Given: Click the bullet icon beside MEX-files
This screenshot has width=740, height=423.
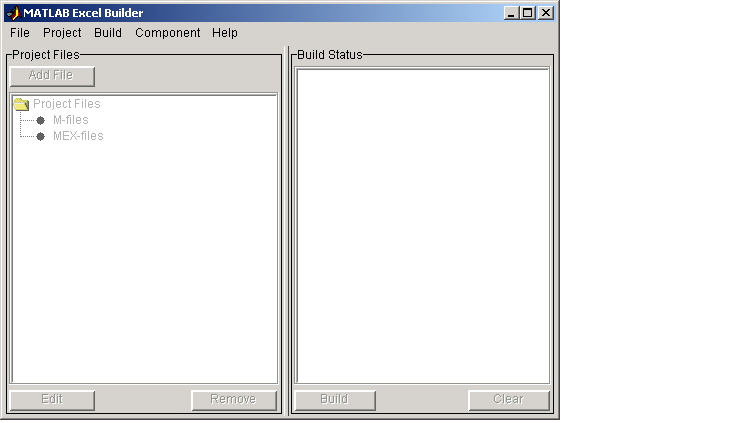Looking at the screenshot, I should click(x=41, y=136).
